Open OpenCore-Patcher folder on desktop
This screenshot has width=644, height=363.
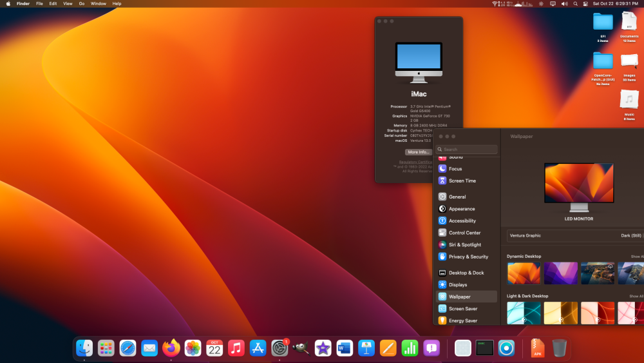pos(603,61)
